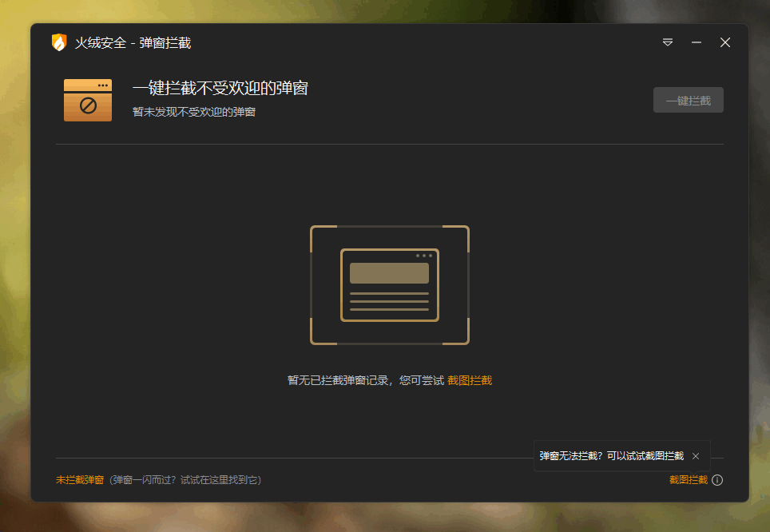Click the 弹窗无法拦截？可以试试截图拦截 tooltip text

(x=611, y=456)
